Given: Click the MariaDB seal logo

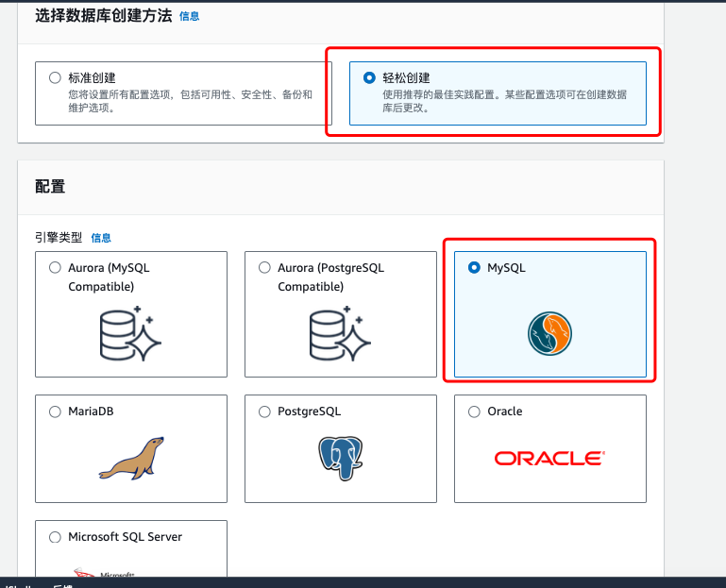Looking at the screenshot, I should (131, 458).
